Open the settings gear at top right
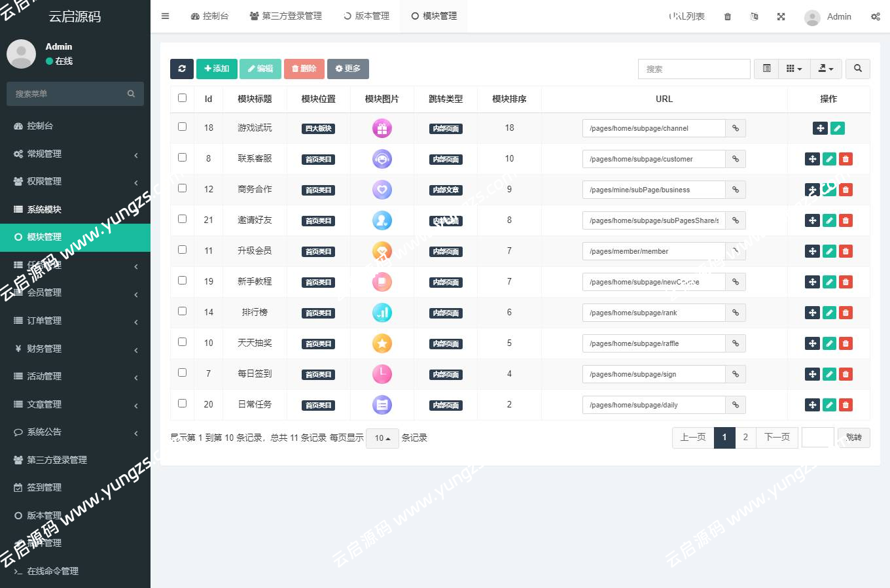The image size is (890, 588). [875, 16]
